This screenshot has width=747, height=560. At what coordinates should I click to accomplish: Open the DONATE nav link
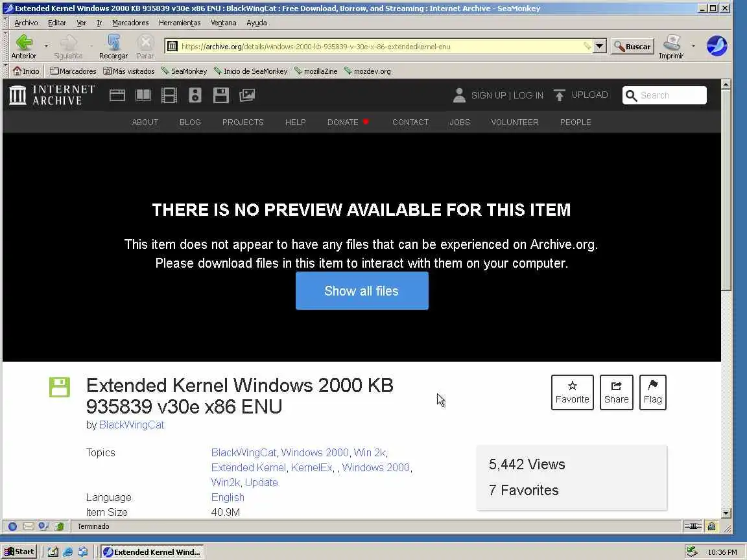[342, 122]
